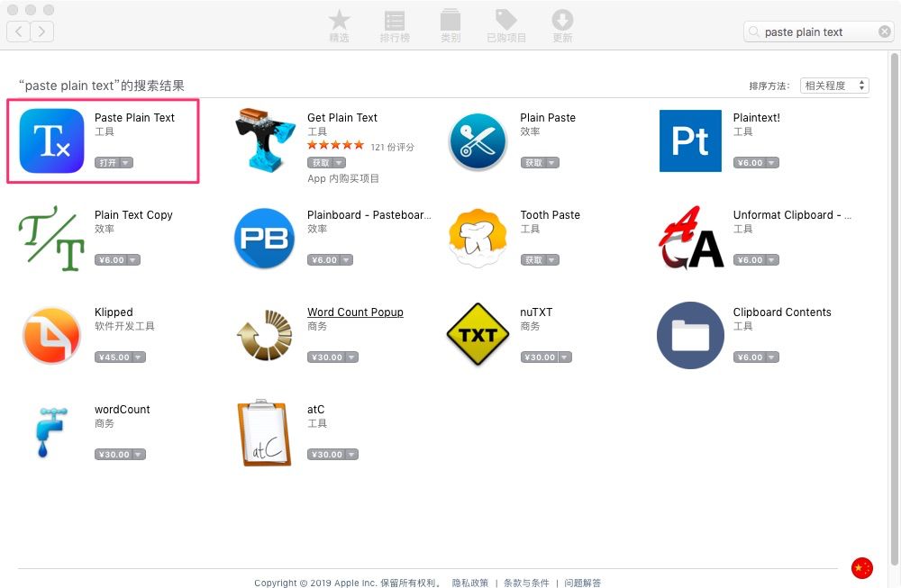Screen dimensions: 901x588
Task: Open the Plaintext! Pt app icon
Action: tap(690, 140)
